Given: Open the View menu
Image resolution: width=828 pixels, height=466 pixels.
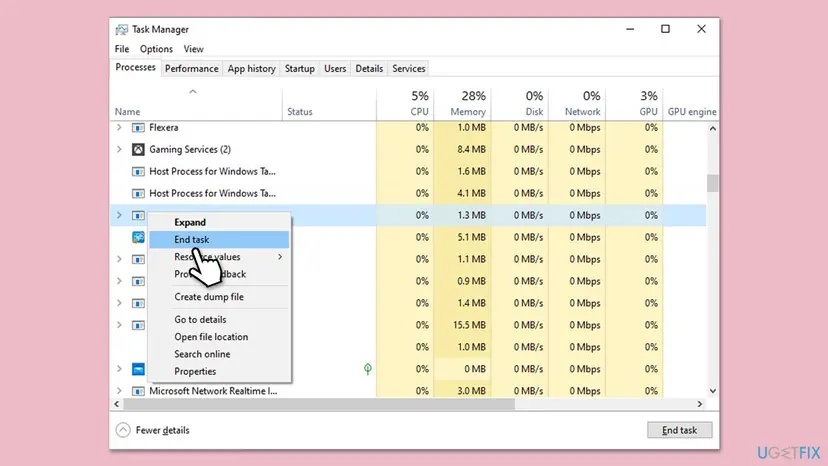Looking at the screenshot, I should click(193, 49).
